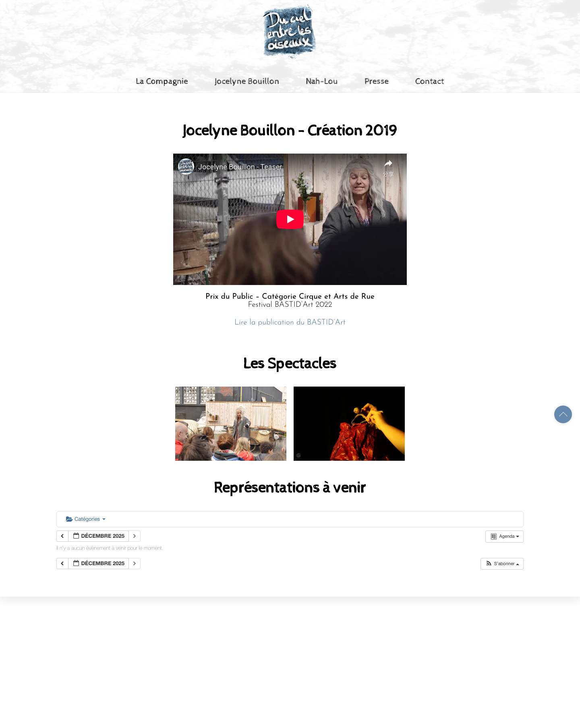
Task: Open La Compagnie menu item
Action: click(162, 81)
